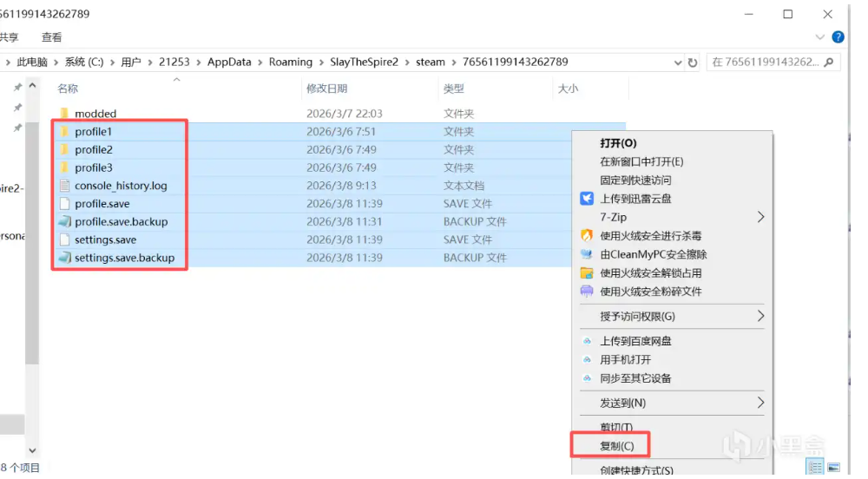Open the address bar history dropdown
The image size is (868, 479).
click(x=676, y=62)
